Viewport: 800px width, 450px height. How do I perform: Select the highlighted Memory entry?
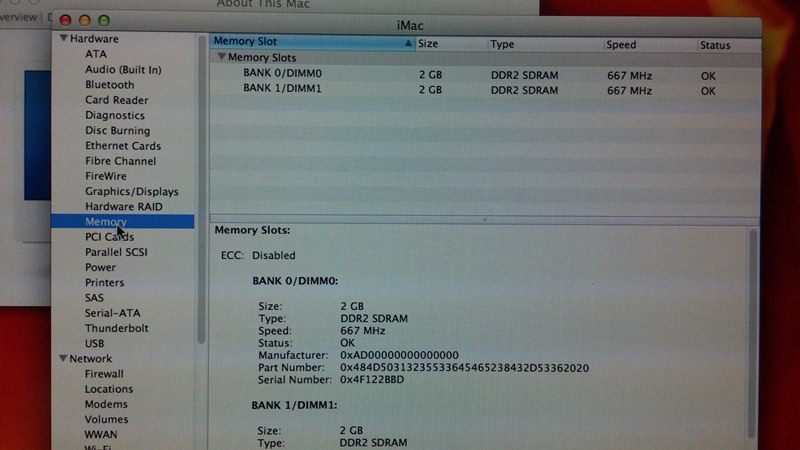pyautogui.click(x=122, y=221)
